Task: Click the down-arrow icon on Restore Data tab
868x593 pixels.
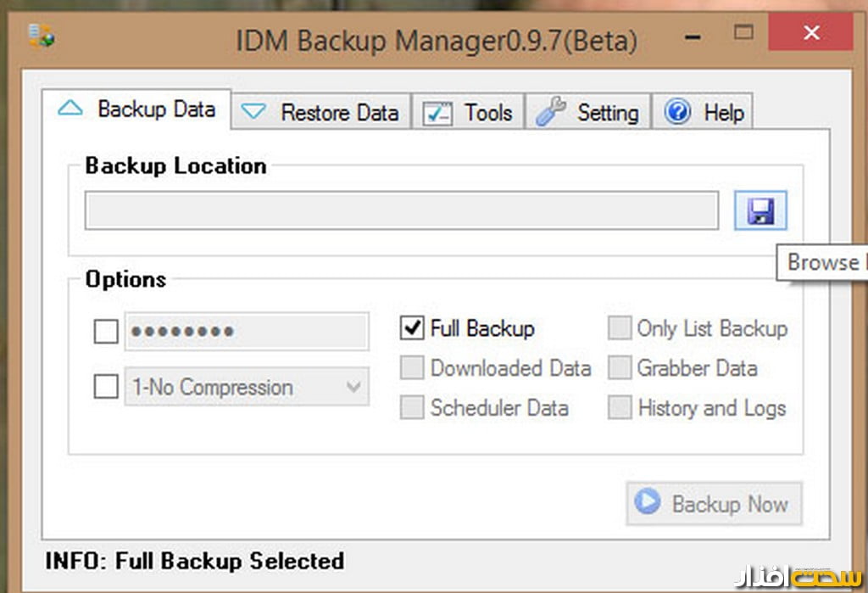Action: coord(253,113)
